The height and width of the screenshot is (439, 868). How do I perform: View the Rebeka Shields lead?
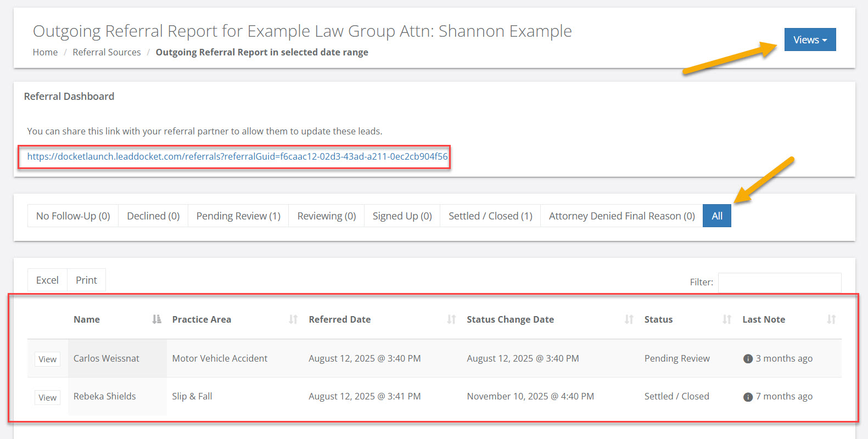[x=47, y=397]
